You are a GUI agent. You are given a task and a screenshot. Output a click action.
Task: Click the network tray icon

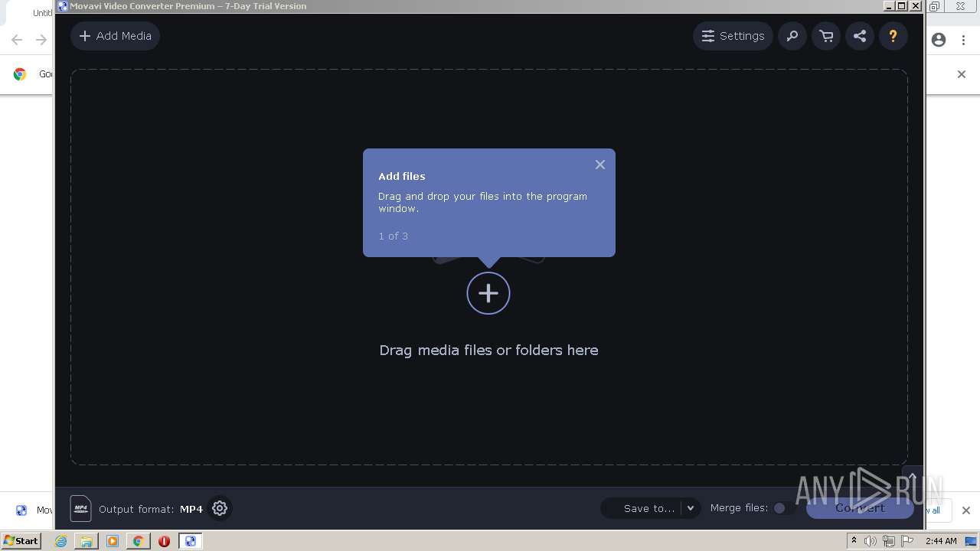click(889, 541)
